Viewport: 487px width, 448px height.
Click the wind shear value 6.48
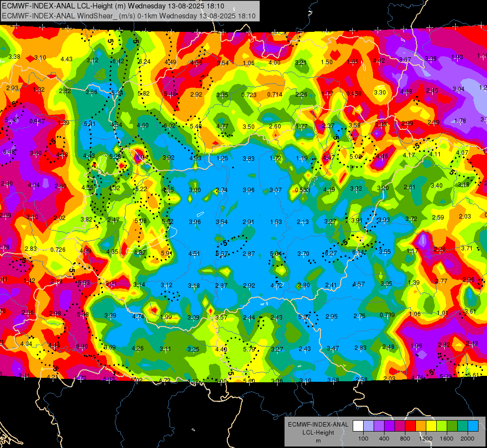pyautogui.click(x=8, y=152)
